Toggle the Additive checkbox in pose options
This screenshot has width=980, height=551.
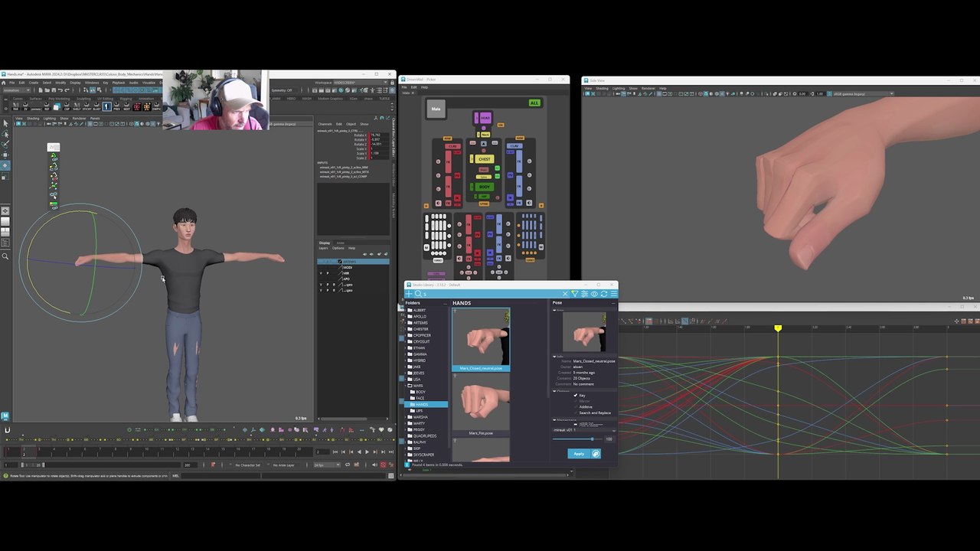[x=576, y=407]
